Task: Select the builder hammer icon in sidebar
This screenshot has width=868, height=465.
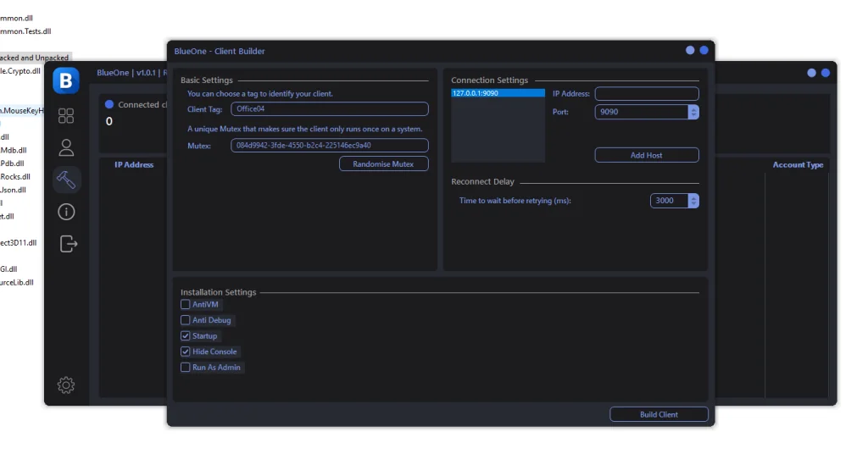Action: pos(66,179)
